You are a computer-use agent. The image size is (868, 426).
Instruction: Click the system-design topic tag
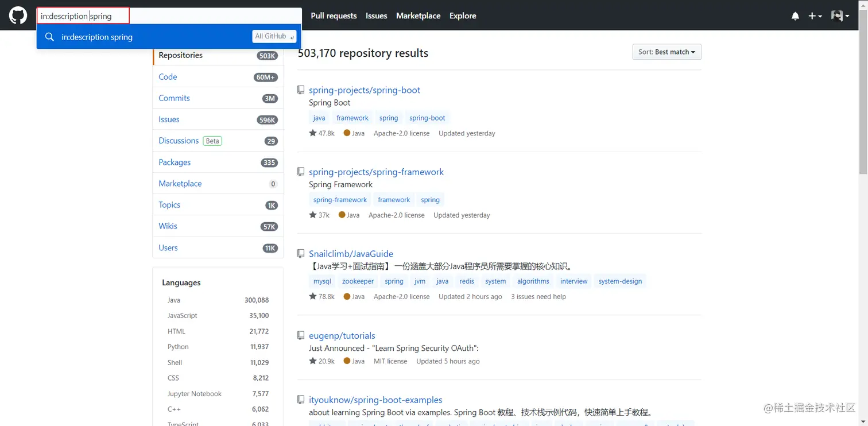620,281
